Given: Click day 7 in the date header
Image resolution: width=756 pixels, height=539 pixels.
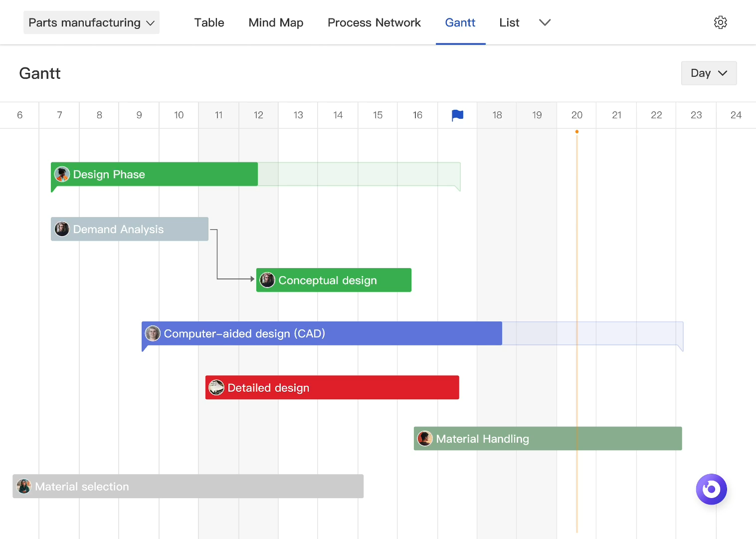Looking at the screenshot, I should pos(59,115).
